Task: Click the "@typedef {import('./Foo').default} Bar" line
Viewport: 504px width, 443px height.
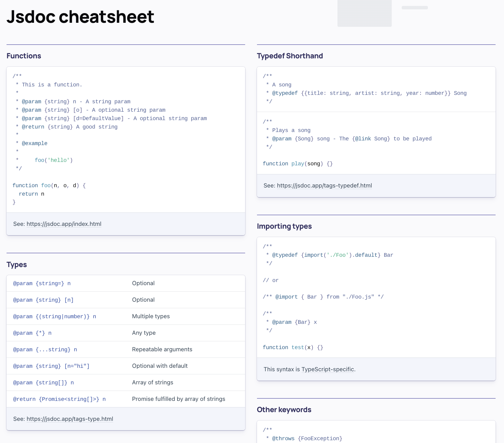Action: click(x=330, y=255)
